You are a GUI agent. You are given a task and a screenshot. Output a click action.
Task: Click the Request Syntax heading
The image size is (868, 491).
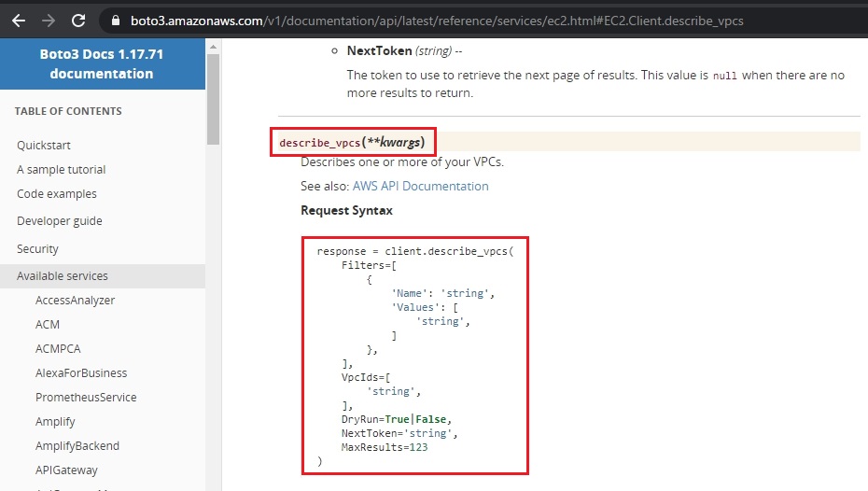(346, 210)
